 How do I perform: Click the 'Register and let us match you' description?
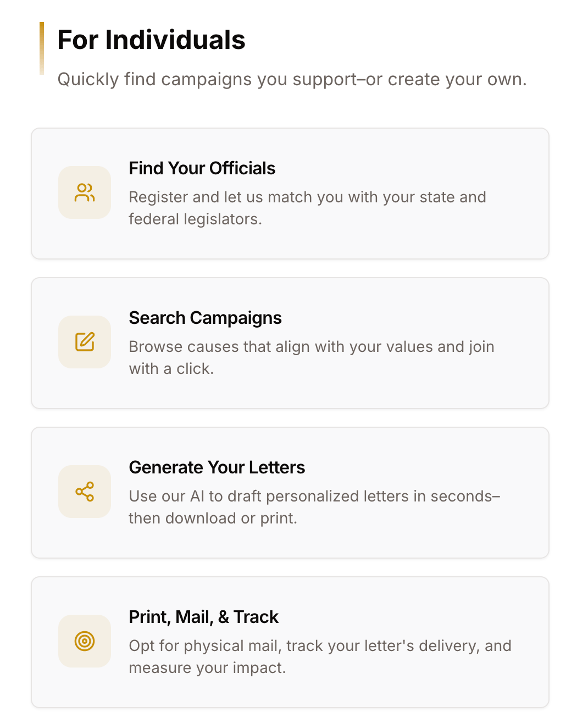pos(308,208)
